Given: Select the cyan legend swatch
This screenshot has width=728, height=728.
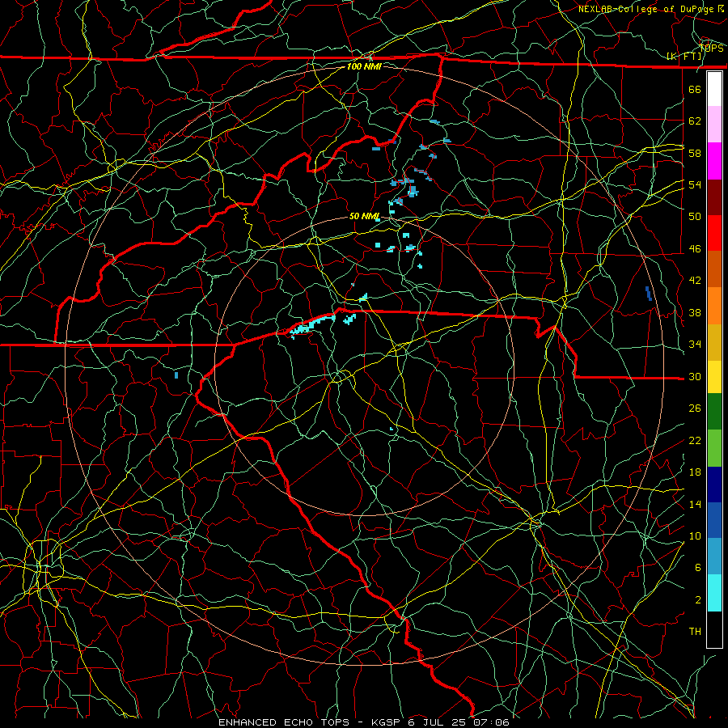Looking at the screenshot, I should [x=714, y=593].
